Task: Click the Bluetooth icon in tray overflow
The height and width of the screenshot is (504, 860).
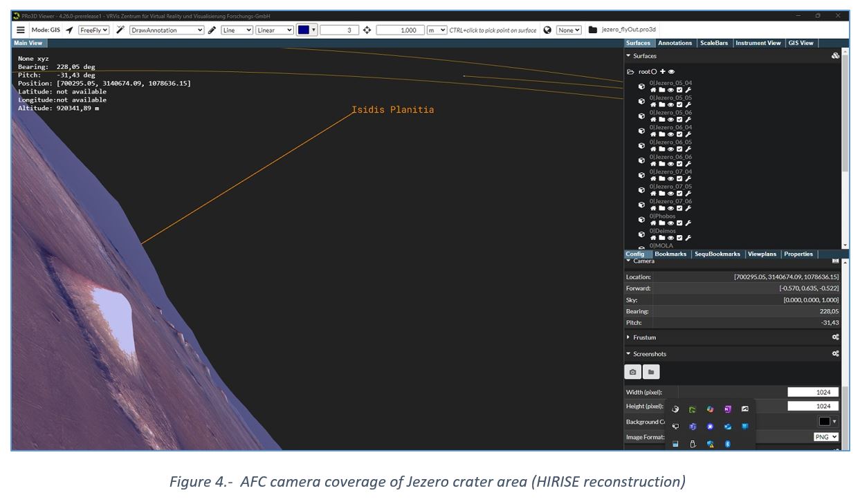Action: pyautogui.click(x=727, y=444)
